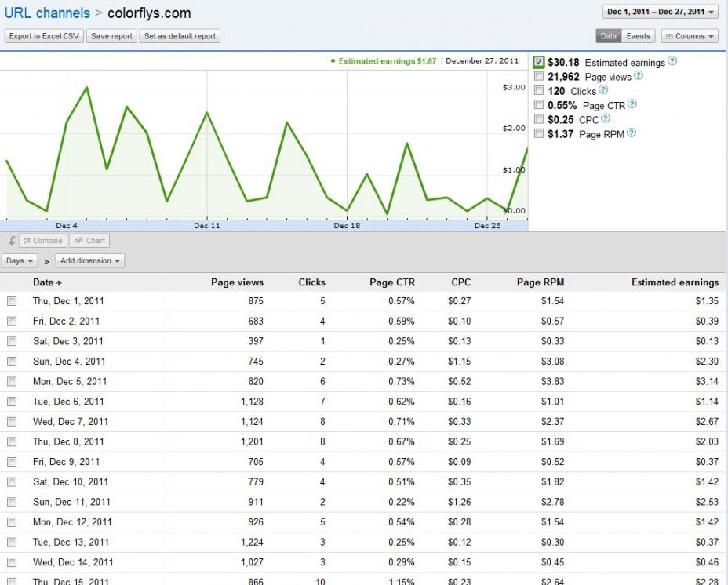Click Export to Excel CSV button

pos(44,36)
